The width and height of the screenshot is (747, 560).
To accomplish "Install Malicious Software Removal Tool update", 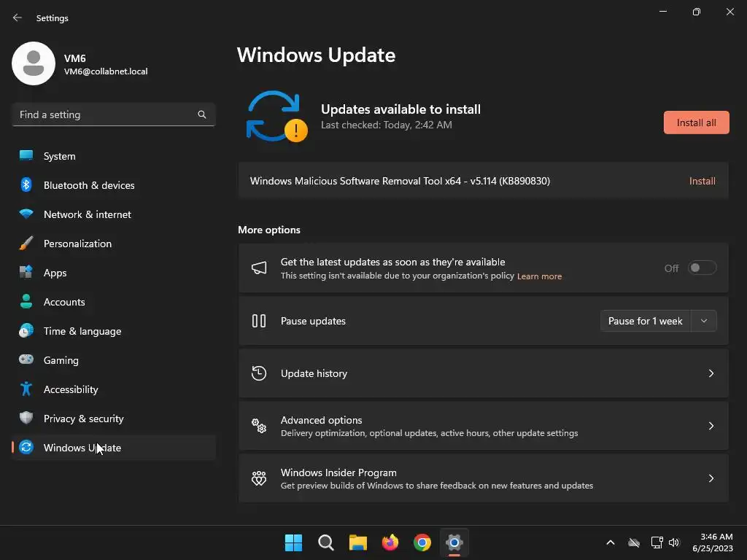I will pyautogui.click(x=703, y=181).
